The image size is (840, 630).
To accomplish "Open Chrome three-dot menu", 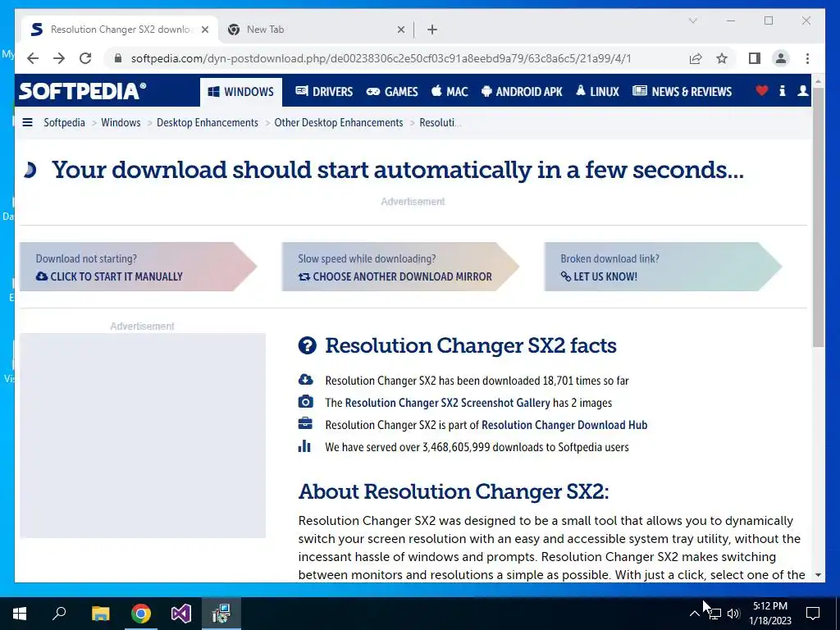I will click(x=807, y=58).
